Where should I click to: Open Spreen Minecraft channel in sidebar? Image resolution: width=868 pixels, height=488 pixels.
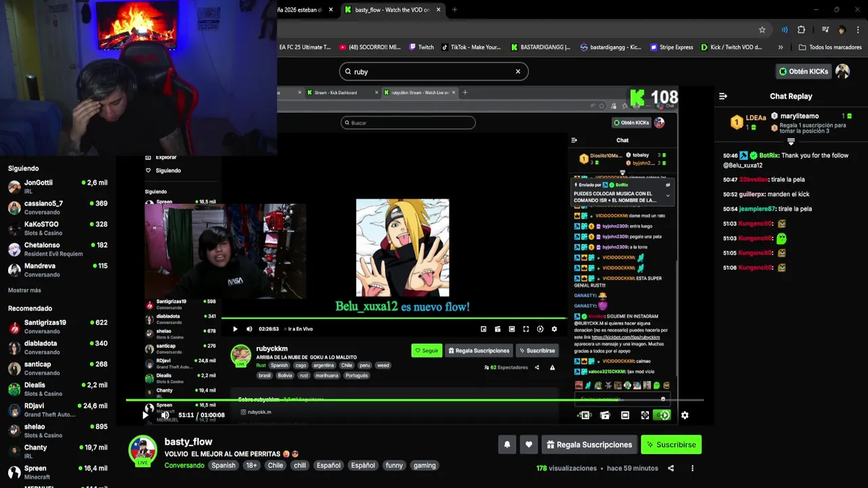click(x=58, y=472)
